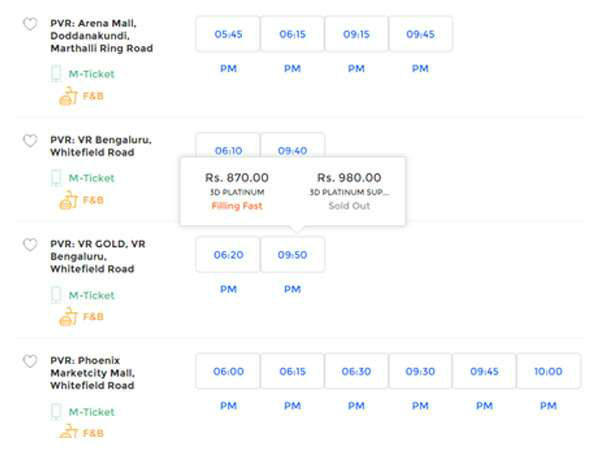Click M-Ticket phone icon under Arena Mall

tap(58, 74)
